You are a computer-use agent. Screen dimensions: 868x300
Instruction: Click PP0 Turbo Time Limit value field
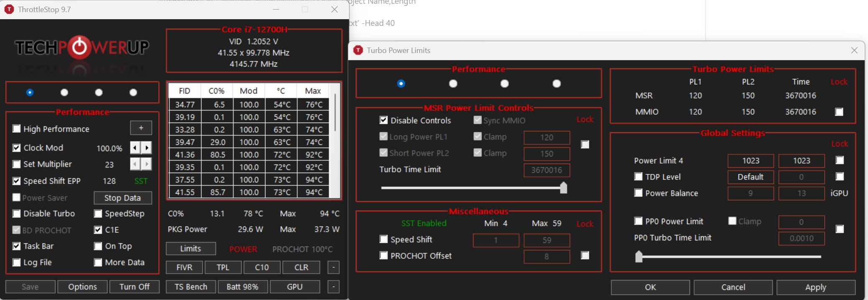(801, 238)
